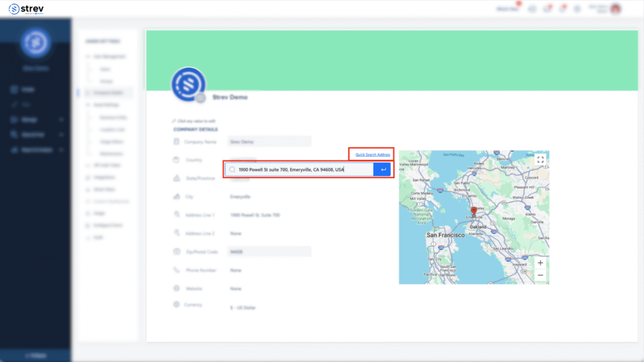Edit the Zip/Postal Code field 94608
This screenshot has width=644, height=362.
(269, 252)
